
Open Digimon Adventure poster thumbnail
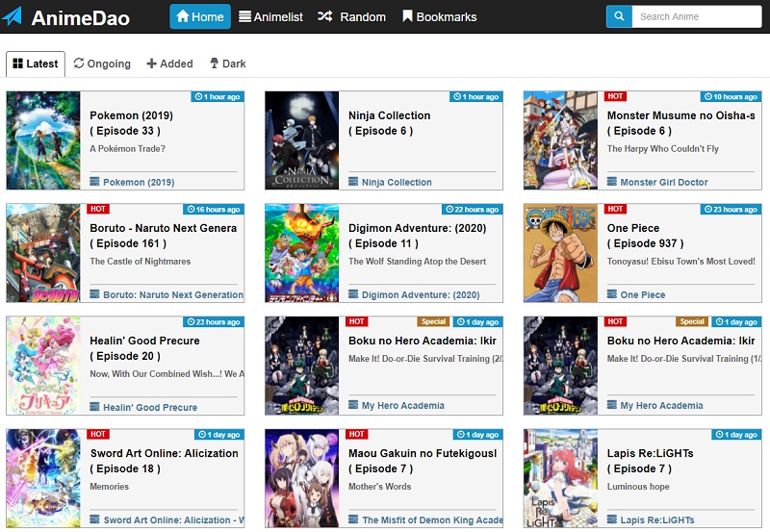click(x=302, y=253)
